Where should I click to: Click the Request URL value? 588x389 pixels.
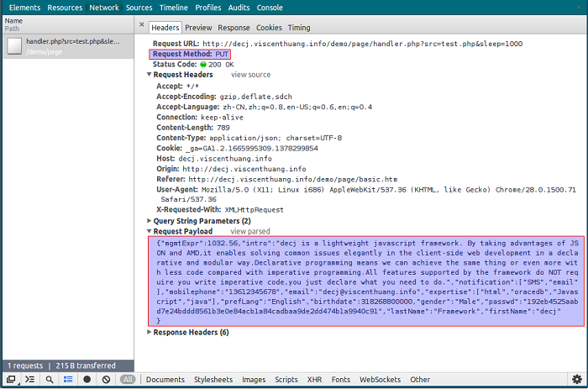pos(362,44)
